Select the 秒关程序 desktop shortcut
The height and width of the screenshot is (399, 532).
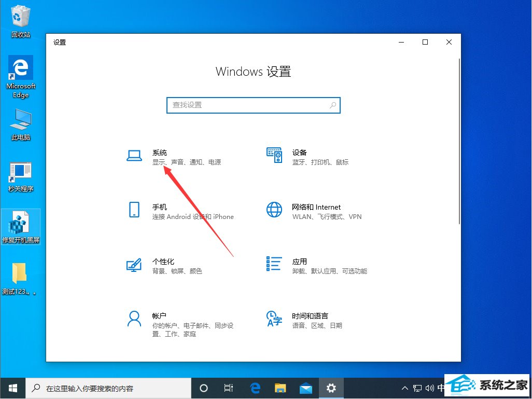pyautogui.click(x=21, y=177)
